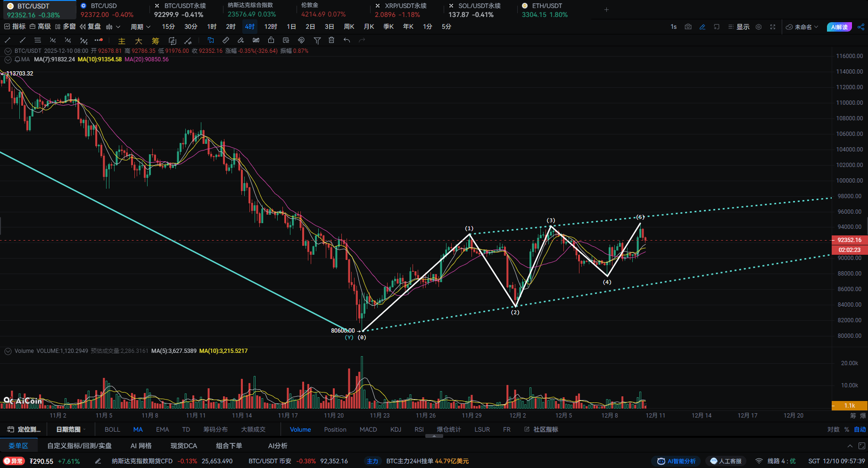Open the 显示 display options menu
The image size is (868, 468).
[x=739, y=27]
